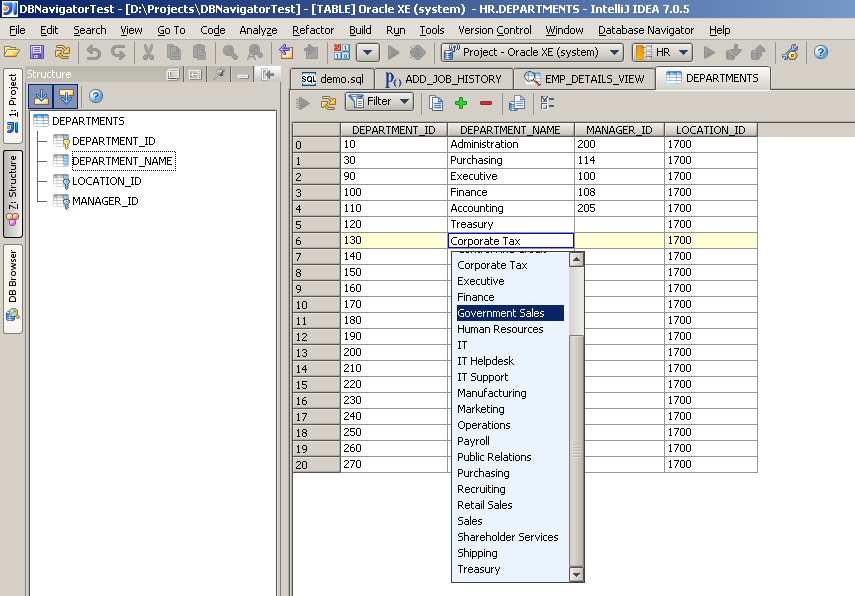Click the department list scrollbar down arrow

(x=576, y=574)
